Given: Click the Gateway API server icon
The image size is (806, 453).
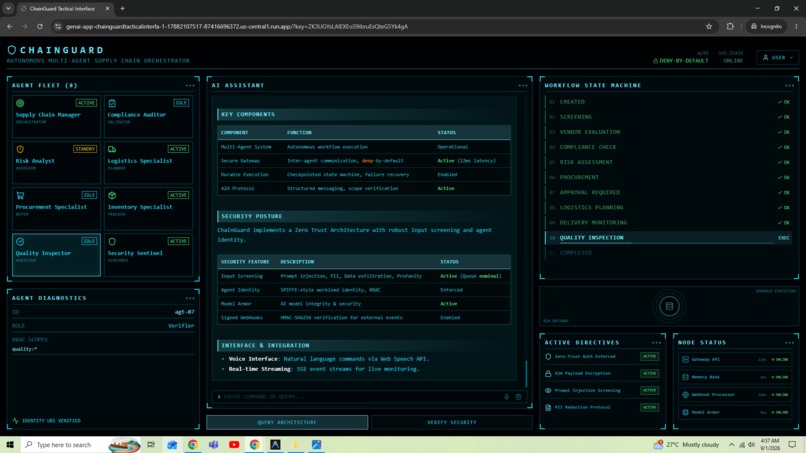Looking at the screenshot, I should click(x=685, y=359).
